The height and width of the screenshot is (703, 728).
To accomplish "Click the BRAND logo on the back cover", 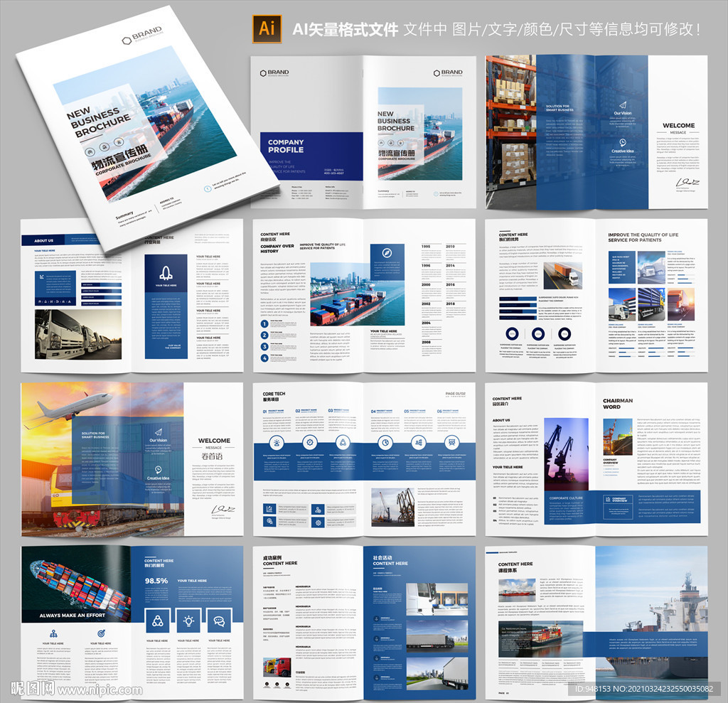I will tap(274, 73).
